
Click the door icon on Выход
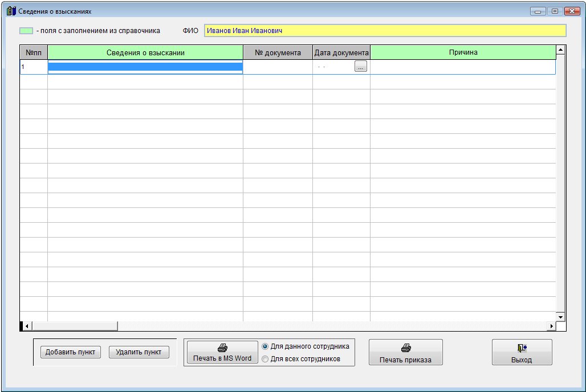tap(522, 348)
